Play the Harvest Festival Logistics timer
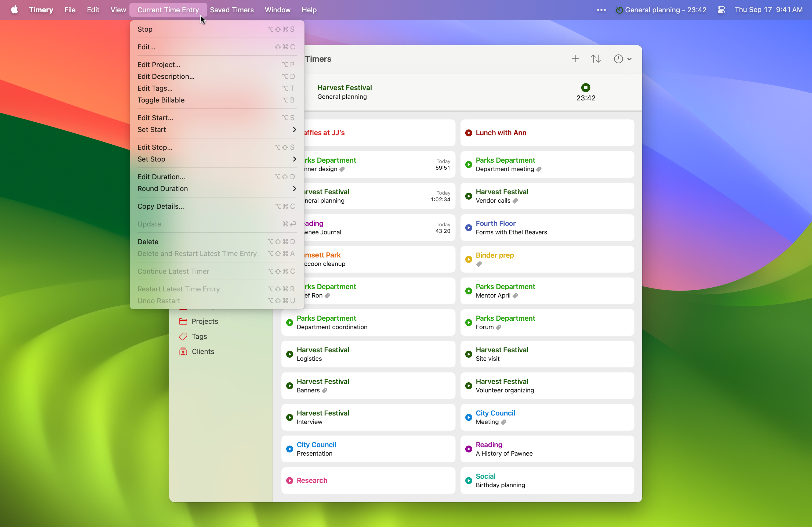 pyautogui.click(x=290, y=354)
